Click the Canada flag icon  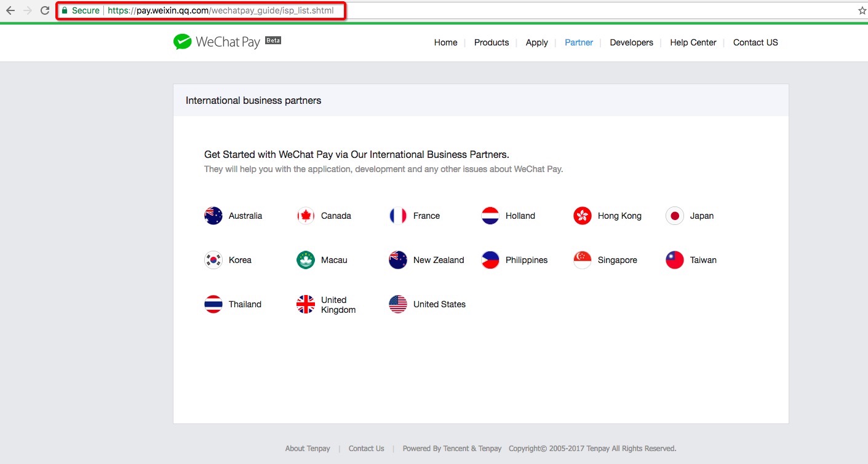pyautogui.click(x=306, y=216)
